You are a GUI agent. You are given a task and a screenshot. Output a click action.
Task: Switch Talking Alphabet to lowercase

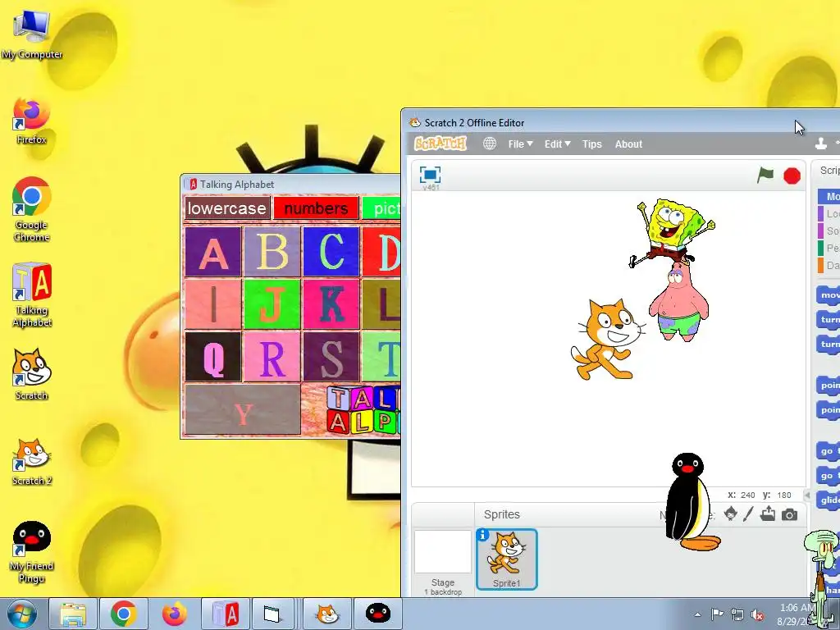pos(226,208)
